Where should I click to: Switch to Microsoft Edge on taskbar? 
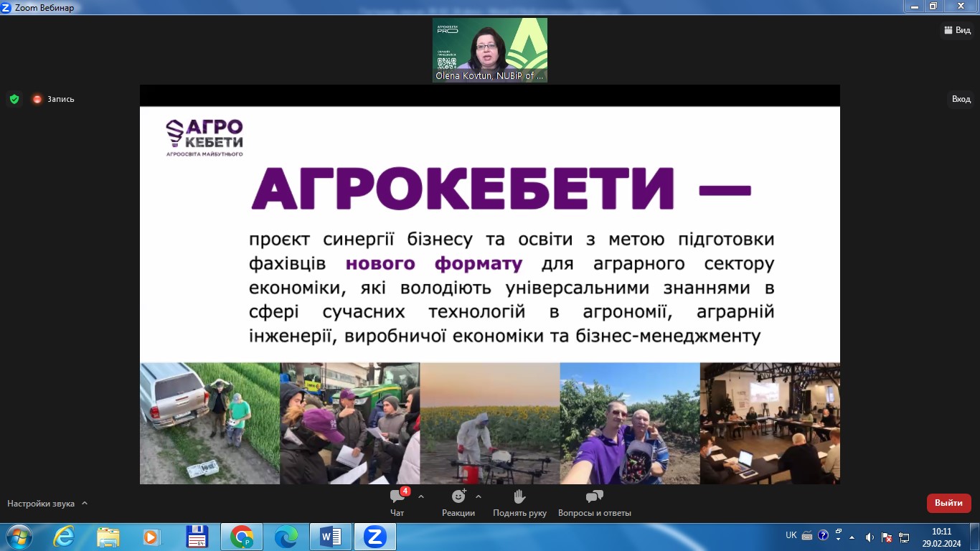(286, 537)
